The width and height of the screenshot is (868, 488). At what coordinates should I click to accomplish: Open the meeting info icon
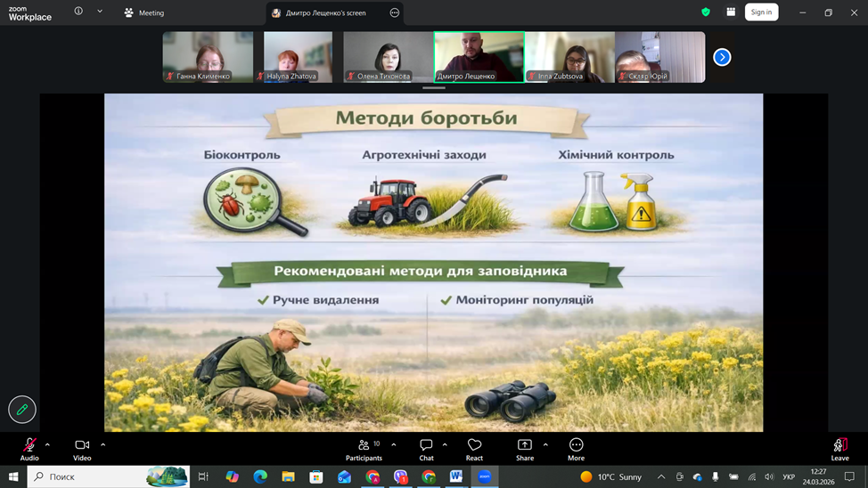pyautogui.click(x=78, y=12)
